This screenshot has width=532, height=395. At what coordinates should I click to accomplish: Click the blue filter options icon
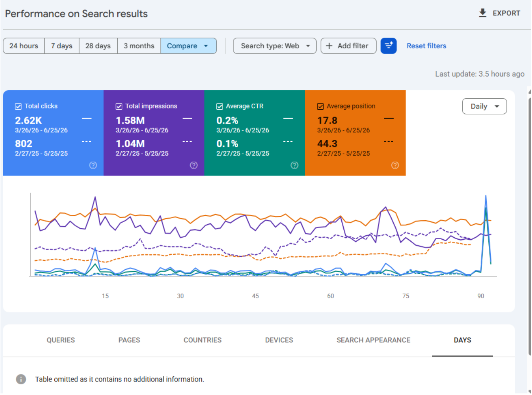point(388,46)
